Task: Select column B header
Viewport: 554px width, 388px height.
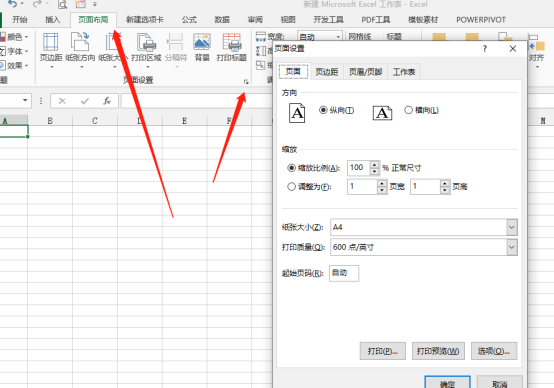Action: click(50, 121)
